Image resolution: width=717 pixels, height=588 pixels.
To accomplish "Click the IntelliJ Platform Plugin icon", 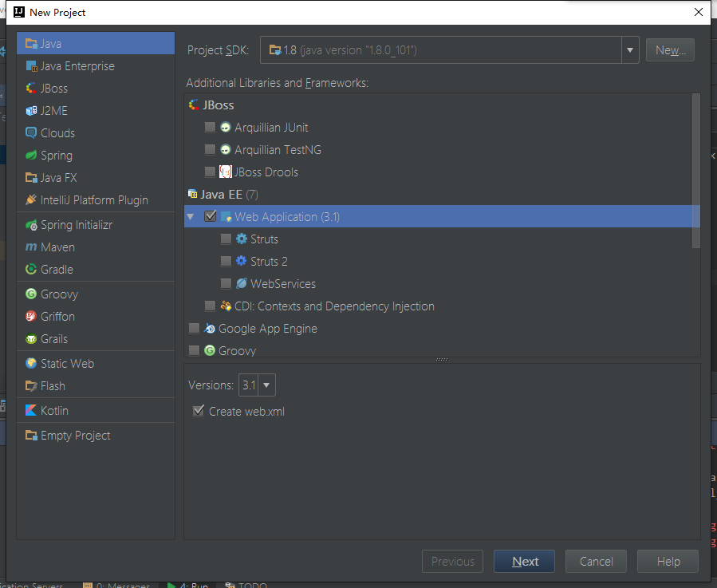I will coord(31,200).
